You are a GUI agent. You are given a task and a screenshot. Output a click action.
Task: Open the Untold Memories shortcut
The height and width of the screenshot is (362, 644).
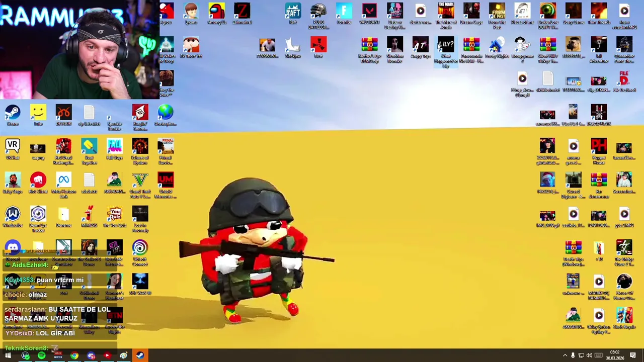(x=166, y=186)
